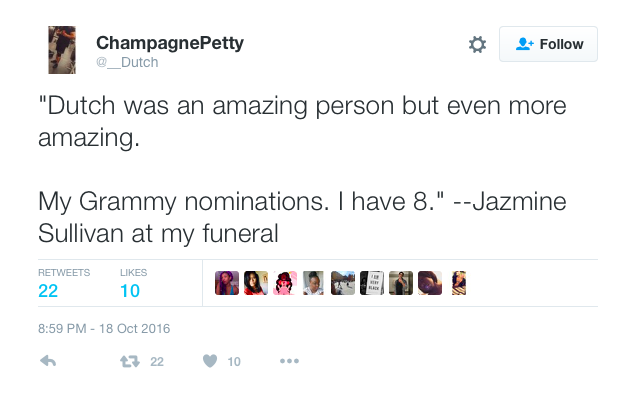Open the tweet timestamp 18 Oct 2016

tap(104, 328)
